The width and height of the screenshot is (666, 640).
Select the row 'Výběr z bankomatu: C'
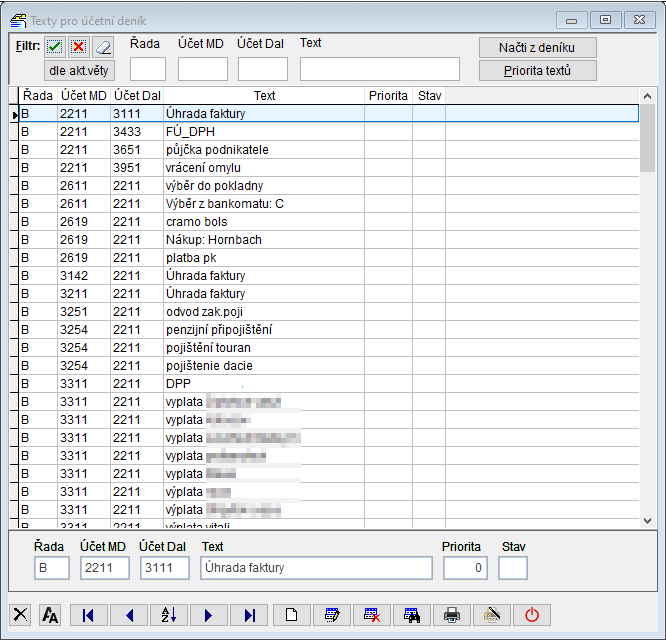(x=329, y=204)
